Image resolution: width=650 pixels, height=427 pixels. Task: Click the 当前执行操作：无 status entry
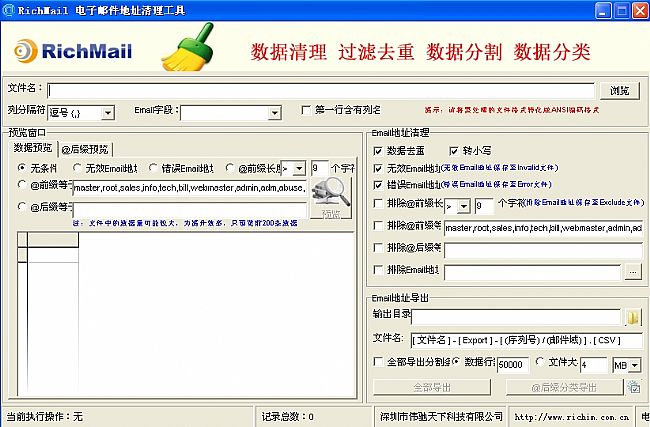point(44,417)
